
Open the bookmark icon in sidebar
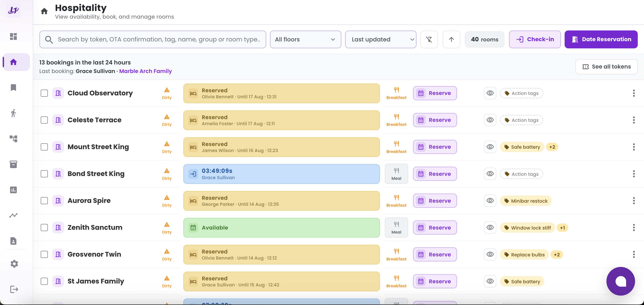pyautogui.click(x=13, y=87)
